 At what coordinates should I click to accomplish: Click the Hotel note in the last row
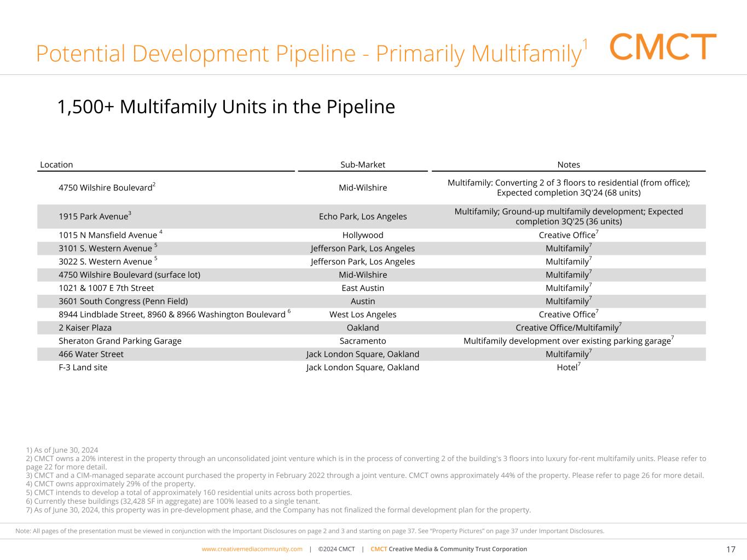click(568, 367)
